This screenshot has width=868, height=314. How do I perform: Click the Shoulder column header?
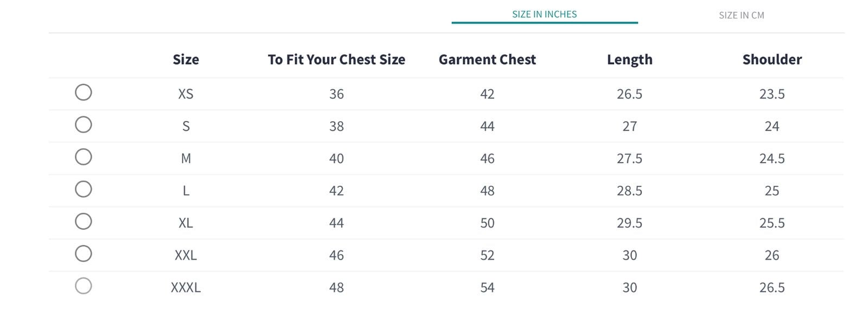click(x=771, y=60)
